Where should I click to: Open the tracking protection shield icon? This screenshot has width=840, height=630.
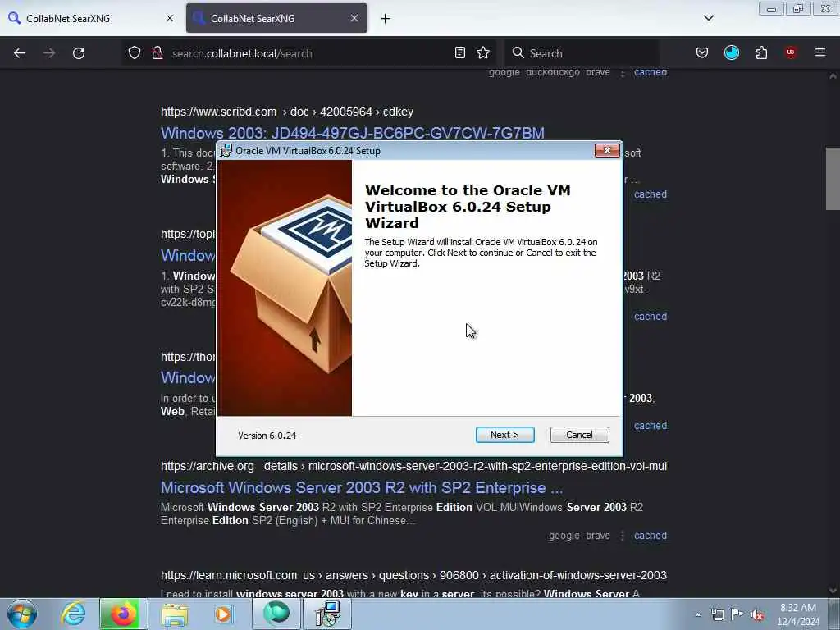[135, 53]
